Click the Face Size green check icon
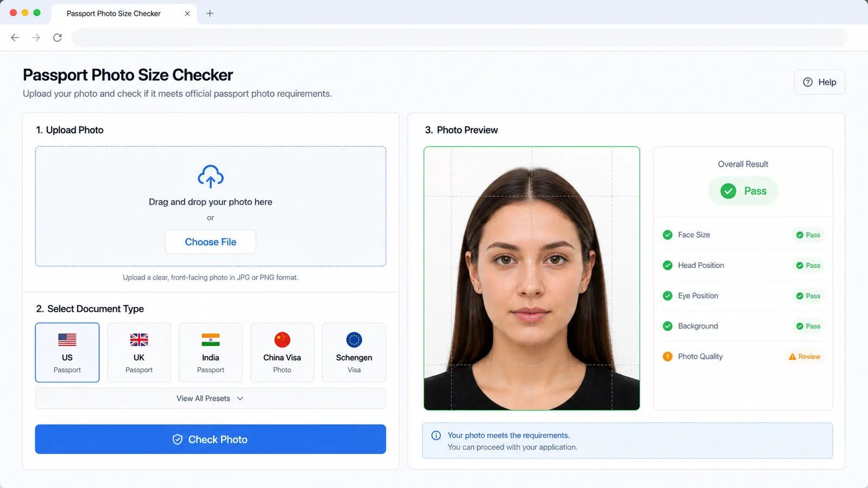Image resolution: width=868 pixels, height=488 pixels. click(668, 235)
